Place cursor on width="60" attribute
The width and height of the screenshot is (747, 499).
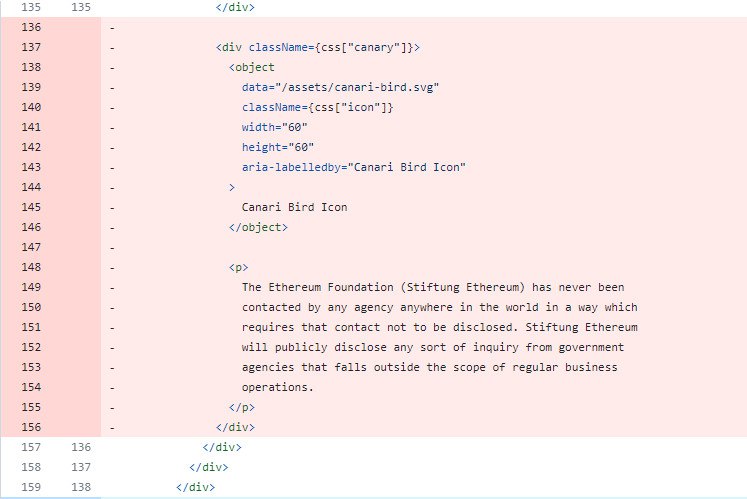(x=275, y=127)
